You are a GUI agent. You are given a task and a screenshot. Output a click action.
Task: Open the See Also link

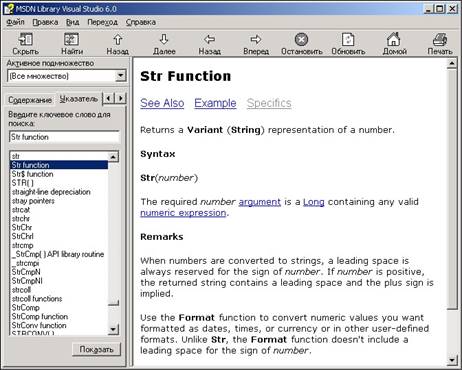pos(162,103)
